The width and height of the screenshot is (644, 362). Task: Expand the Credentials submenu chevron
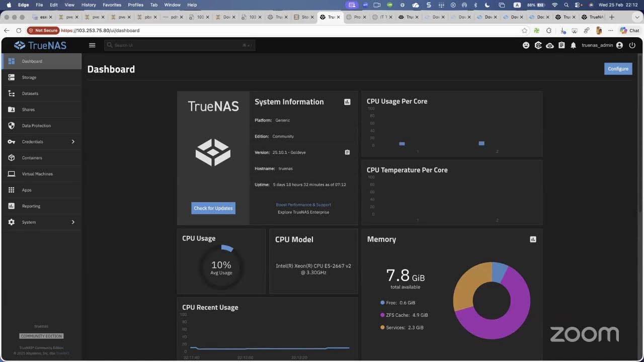73,142
